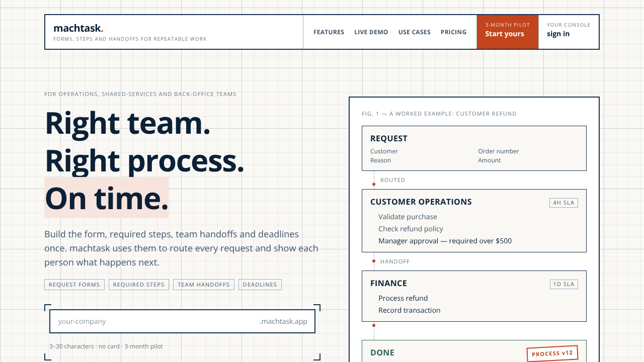Click Manager approval required over $500
The image size is (644, 362).
[445, 241]
